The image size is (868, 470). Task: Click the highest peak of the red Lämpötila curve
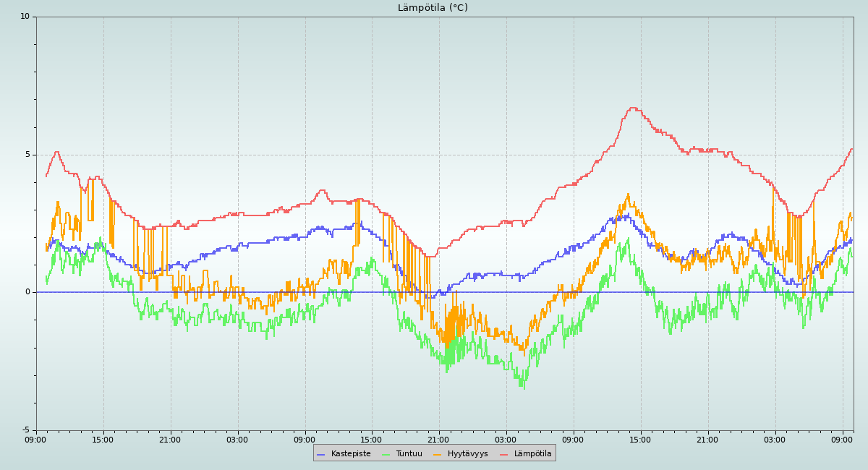pyautogui.click(x=633, y=108)
